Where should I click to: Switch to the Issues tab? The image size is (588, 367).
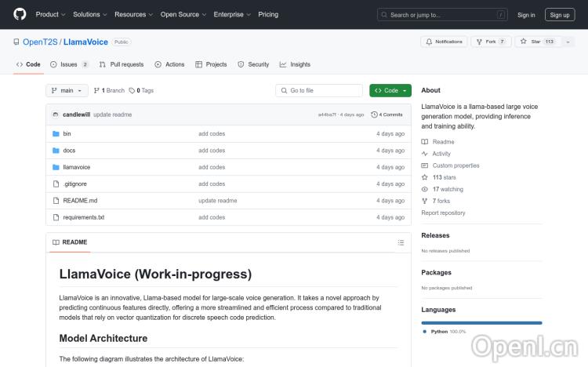pos(69,64)
